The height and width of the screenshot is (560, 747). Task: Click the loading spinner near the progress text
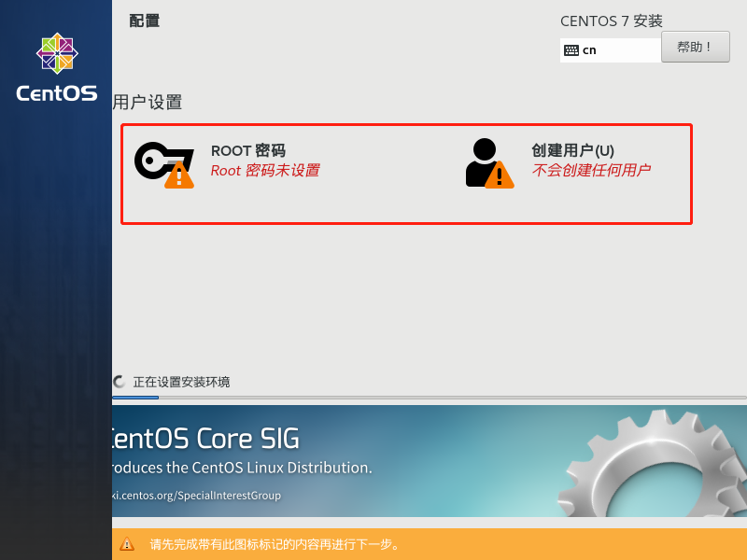click(120, 382)
